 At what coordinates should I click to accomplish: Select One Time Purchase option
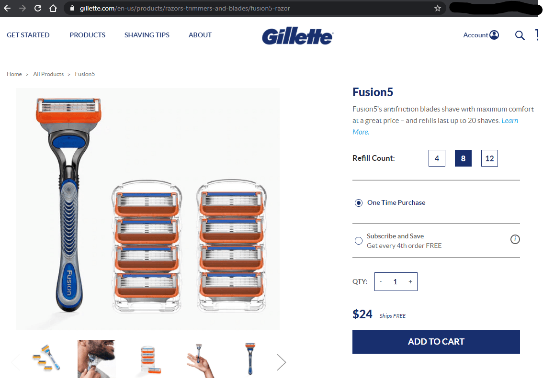tap(359, 203)
